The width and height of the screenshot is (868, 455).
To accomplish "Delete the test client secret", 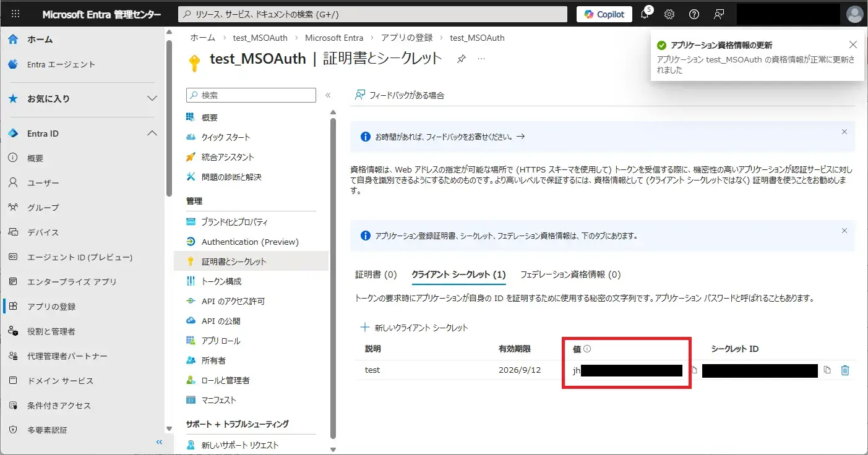I will point(845,370).
